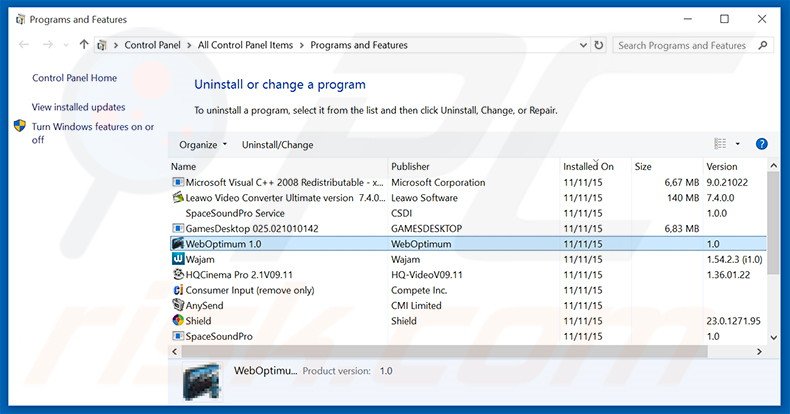Open Turn Windows features on or off
Screen dimensions: 790x414
(x=93, y=133)
